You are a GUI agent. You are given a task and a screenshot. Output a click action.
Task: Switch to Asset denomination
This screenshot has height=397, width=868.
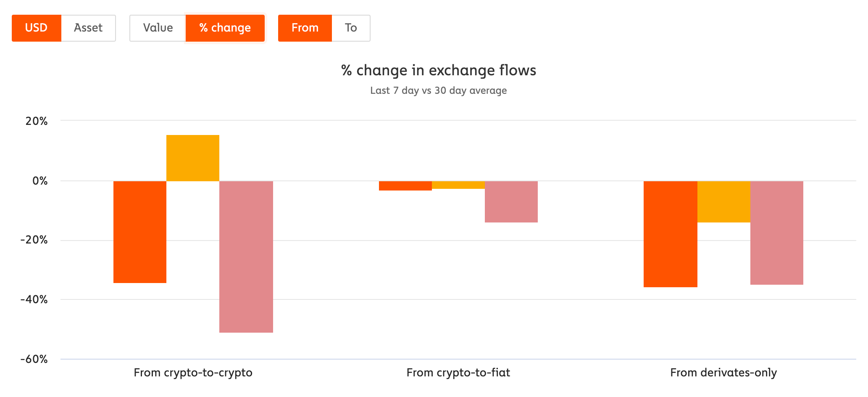[x=88, y=28]
